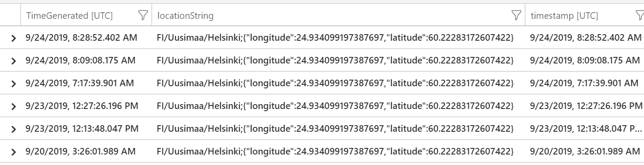Expand the 7:17:39.901 AM row
Viewport: 644px width, 165px height.
point(14,83)
